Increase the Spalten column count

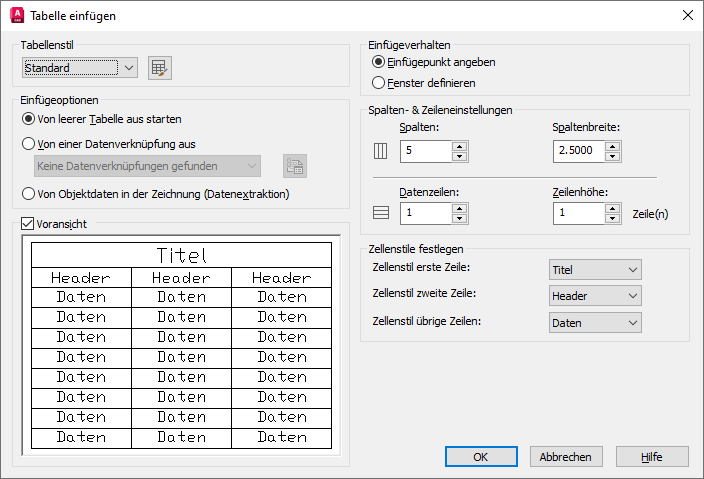[459, 146]
